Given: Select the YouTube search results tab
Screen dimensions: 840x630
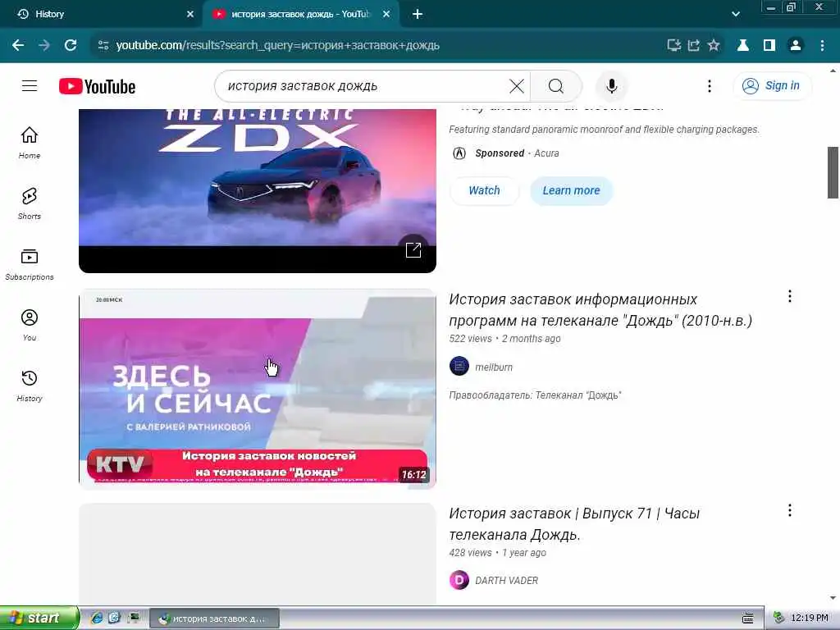Looking at the screenshot, I should tap(300, 14).
